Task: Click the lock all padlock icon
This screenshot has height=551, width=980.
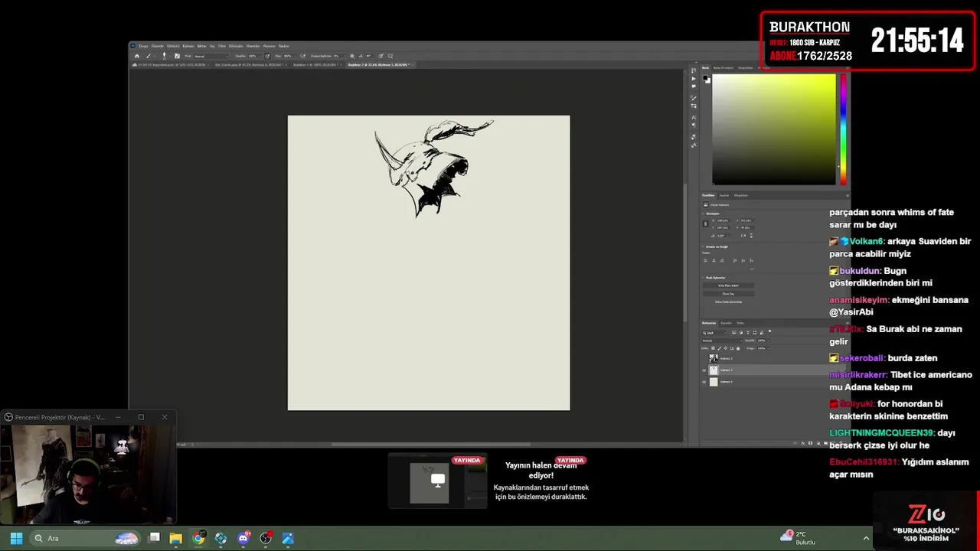Action: [738, 348]
